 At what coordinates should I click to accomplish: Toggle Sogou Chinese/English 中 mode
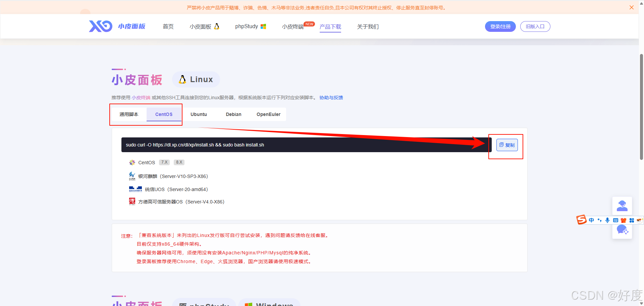591,220
